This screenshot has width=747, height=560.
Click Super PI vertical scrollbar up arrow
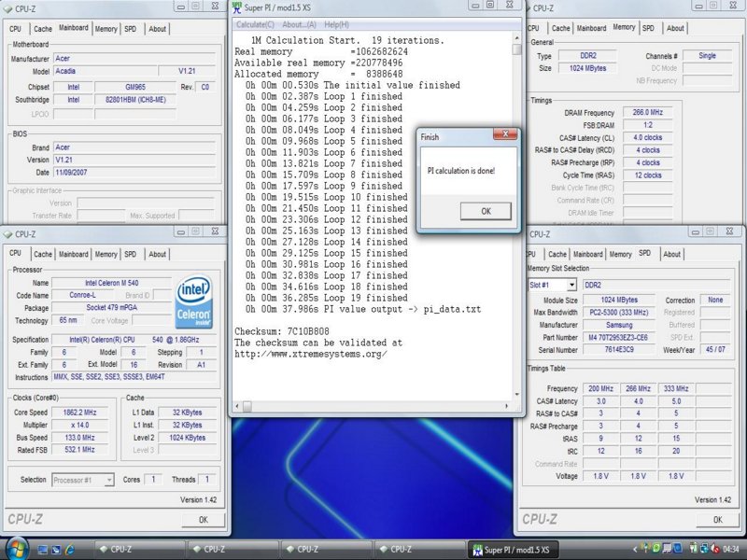click(x=517, y=37)
